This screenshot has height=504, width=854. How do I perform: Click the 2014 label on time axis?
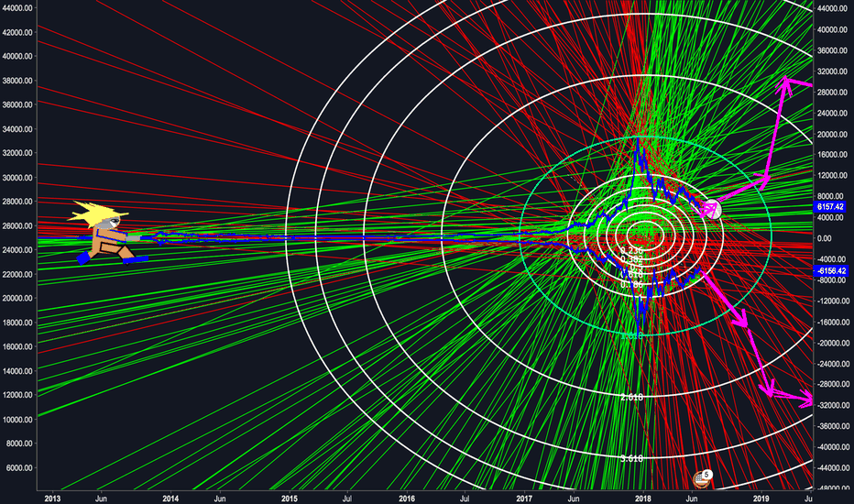pos(170,498)
